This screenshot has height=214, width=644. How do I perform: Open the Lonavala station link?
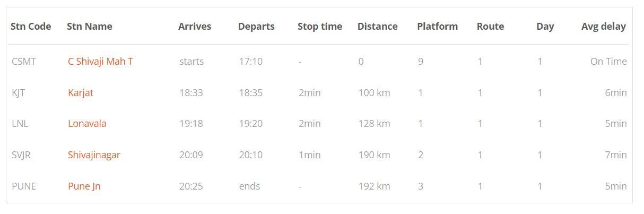[87, 124]
